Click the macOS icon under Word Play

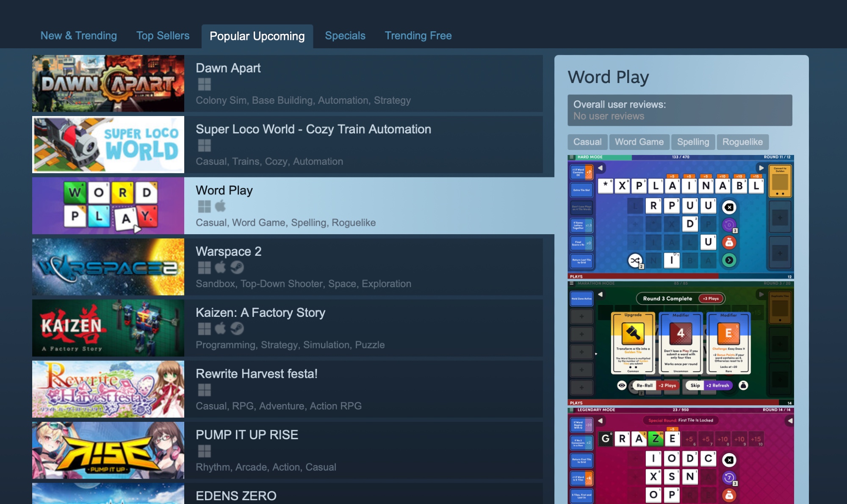pyautogui.click(x=220, y=206)
